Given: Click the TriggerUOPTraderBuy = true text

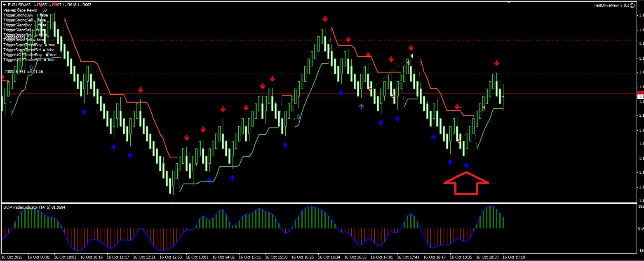Looking at the screenshot, I should point(29,54).
